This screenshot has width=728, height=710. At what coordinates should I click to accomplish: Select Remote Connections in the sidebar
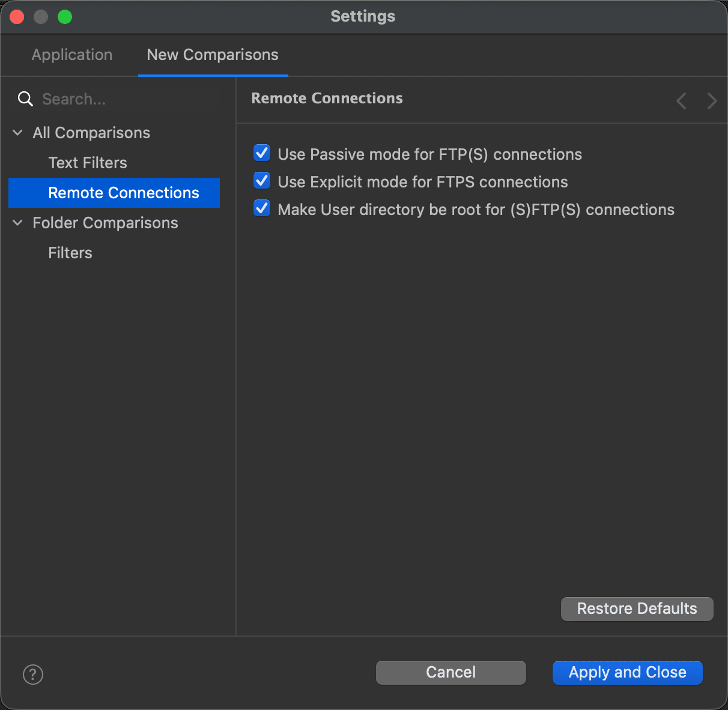[114, 193]
